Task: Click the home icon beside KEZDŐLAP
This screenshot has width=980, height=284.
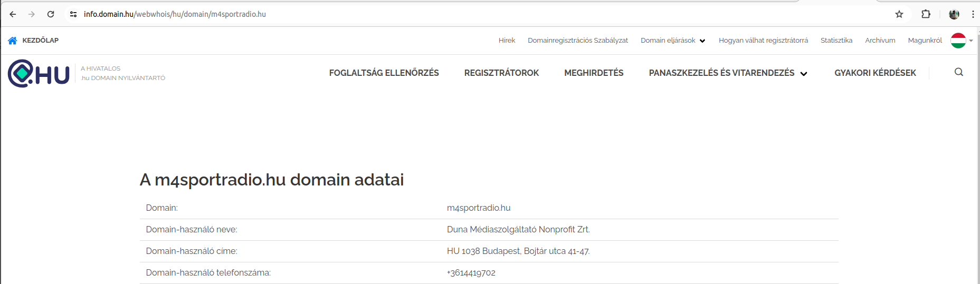Action: (13, 41)
